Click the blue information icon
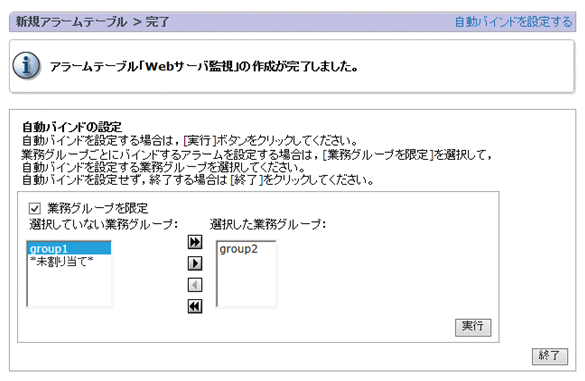Image resolution: width=585 pixels, height=381 pixels. click(26, 66)
